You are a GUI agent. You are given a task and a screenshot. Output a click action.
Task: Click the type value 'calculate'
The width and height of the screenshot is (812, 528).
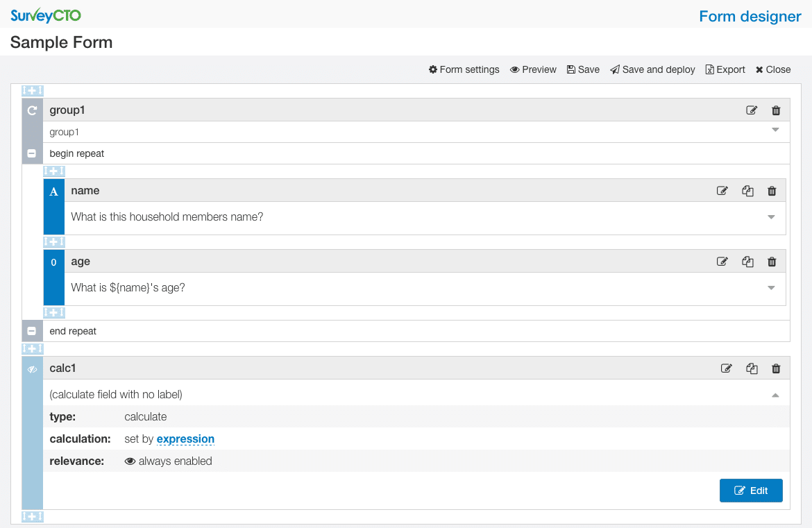click(x=146, y=417)
